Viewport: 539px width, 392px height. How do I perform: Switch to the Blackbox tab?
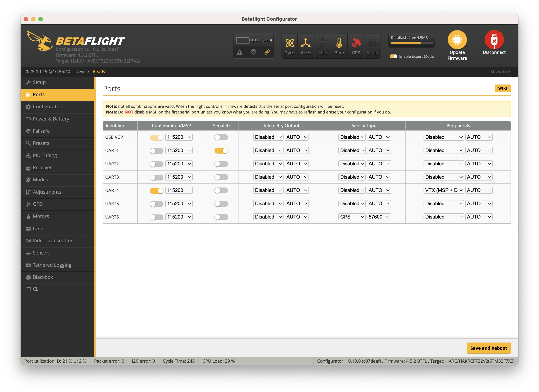click(43, 277)
